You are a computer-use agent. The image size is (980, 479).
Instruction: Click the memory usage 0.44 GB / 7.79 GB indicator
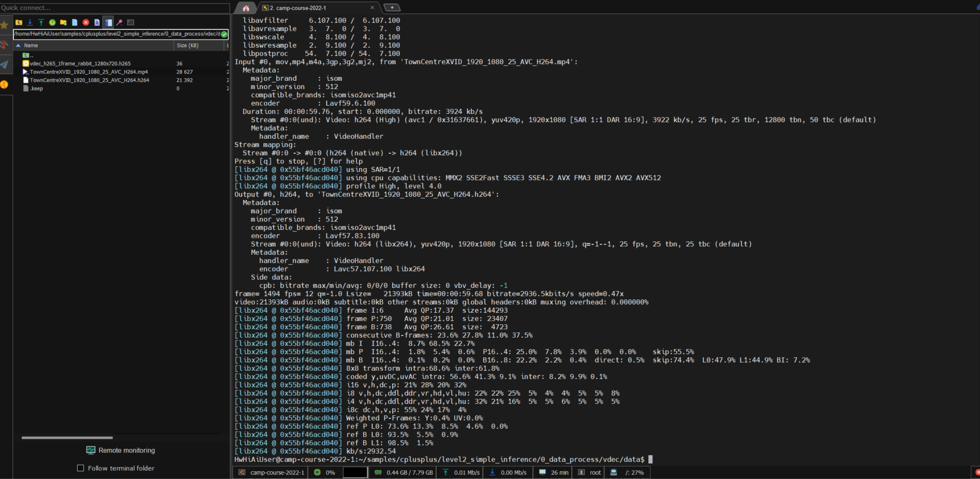tap(404, 472)
